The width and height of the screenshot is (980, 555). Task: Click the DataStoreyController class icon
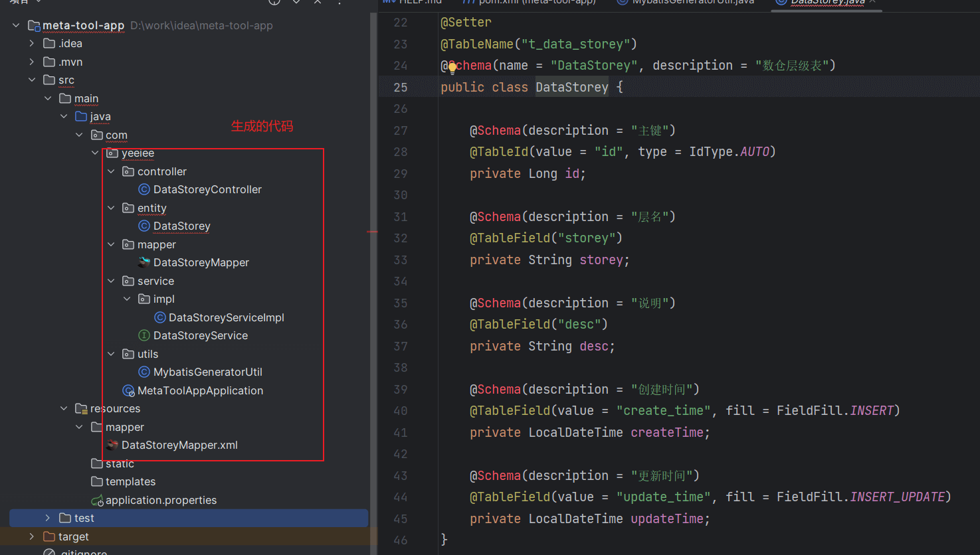(144, 190)
